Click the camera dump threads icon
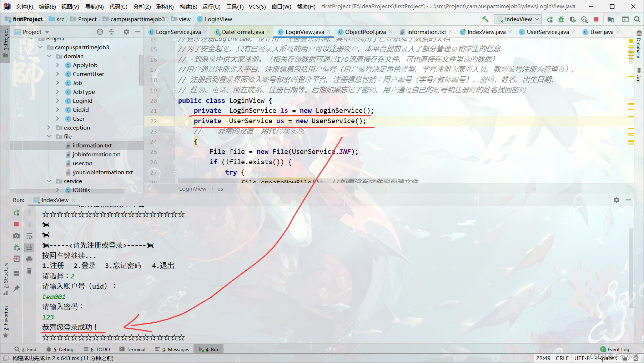 [x=16, y=236]
